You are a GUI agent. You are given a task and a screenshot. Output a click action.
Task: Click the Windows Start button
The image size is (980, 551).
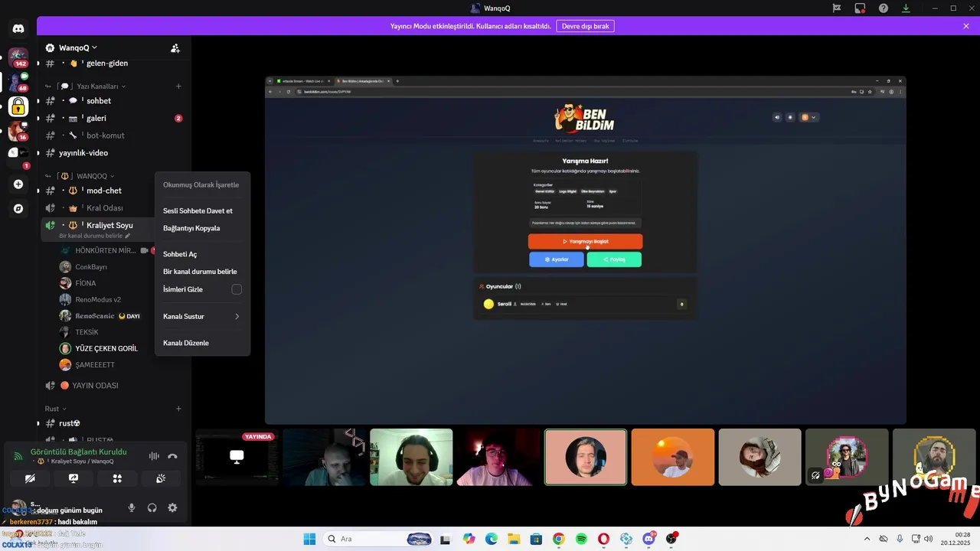[309, 539]
